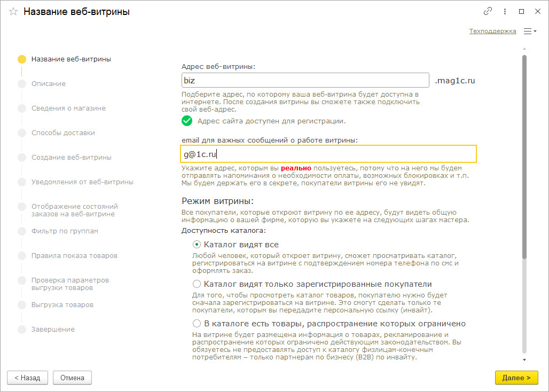Click the Далее > button

[x=516, y=378]
